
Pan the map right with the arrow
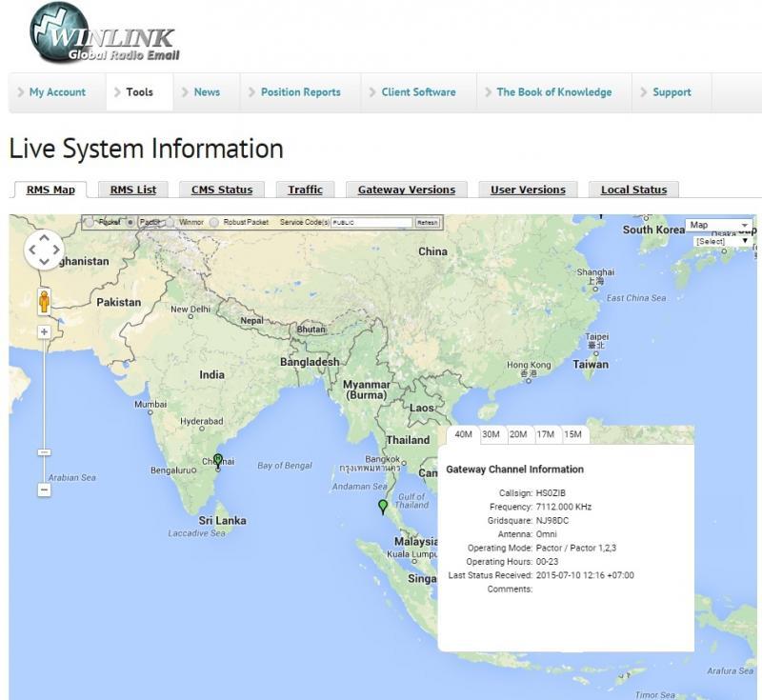point(56,250)
